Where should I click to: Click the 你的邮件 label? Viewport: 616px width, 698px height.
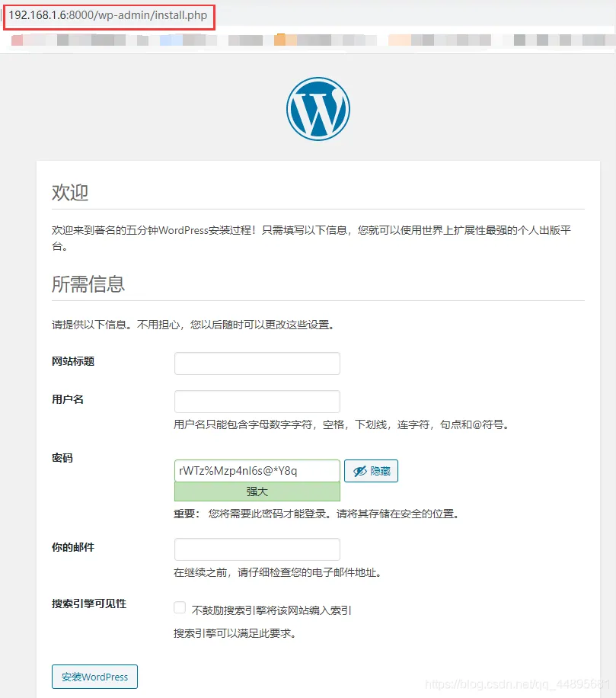pyautogui.click(x=73, y=547)
